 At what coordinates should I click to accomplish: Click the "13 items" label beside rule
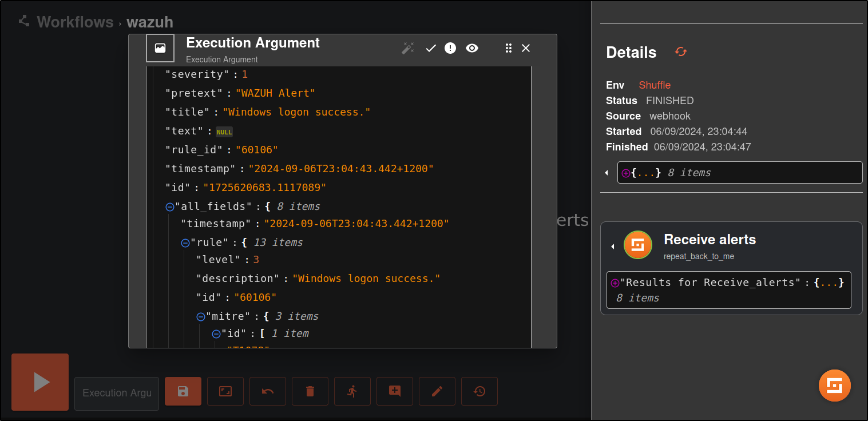tap(278, 243)
